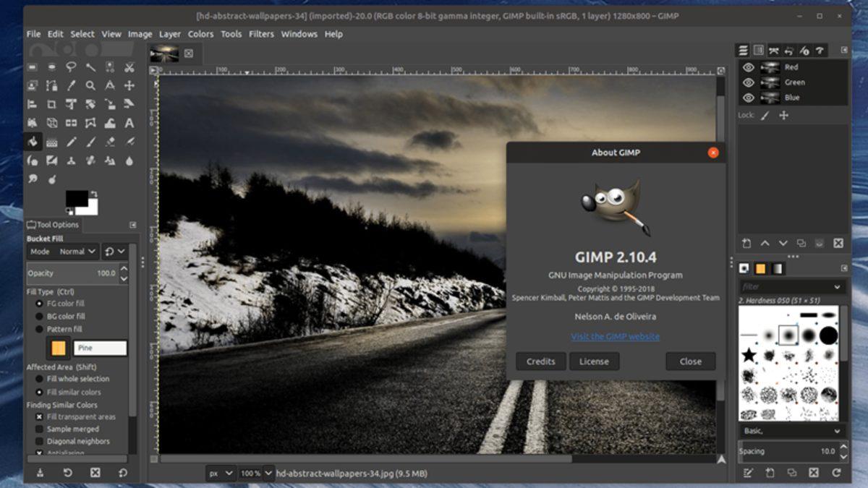The height and width of the screenshot is (488, 868).
Task: Select the Crop tool
Action: 51,104
